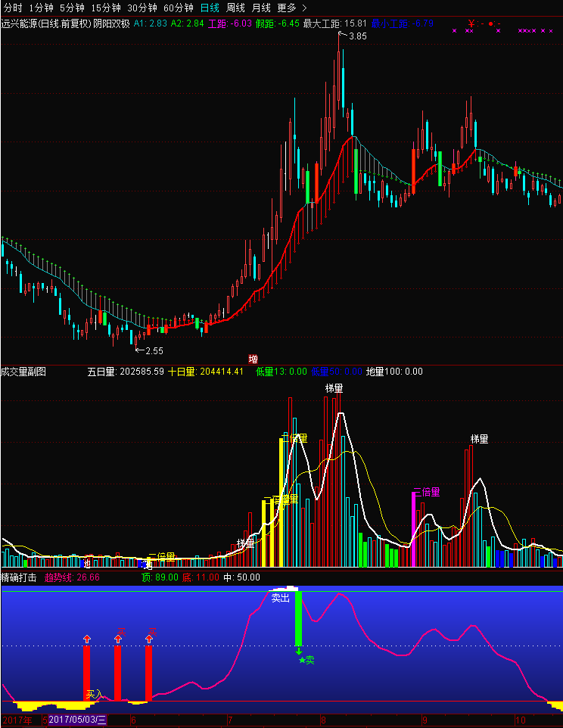
Task: Click the 3.85 high price marker
Action: [356, 36]
